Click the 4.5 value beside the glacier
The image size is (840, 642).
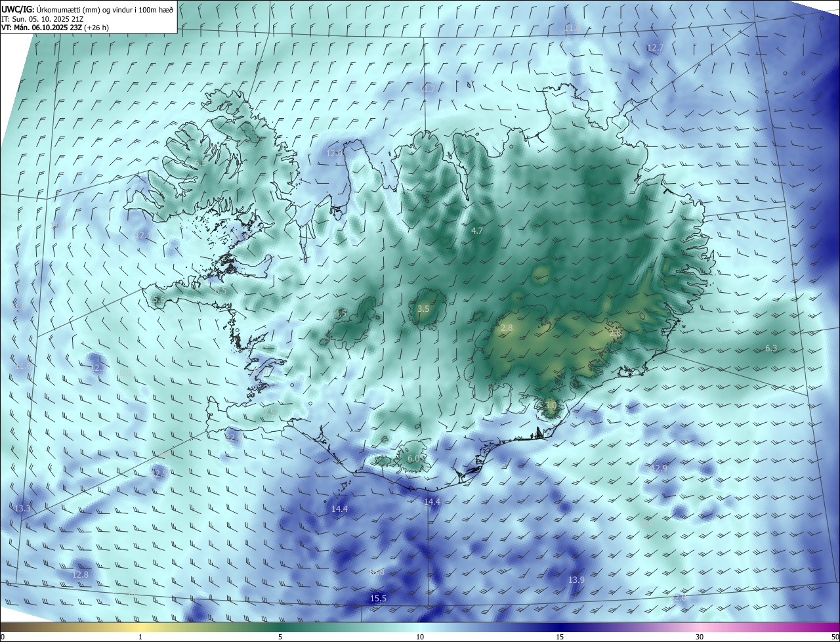(x=341, y=314)
